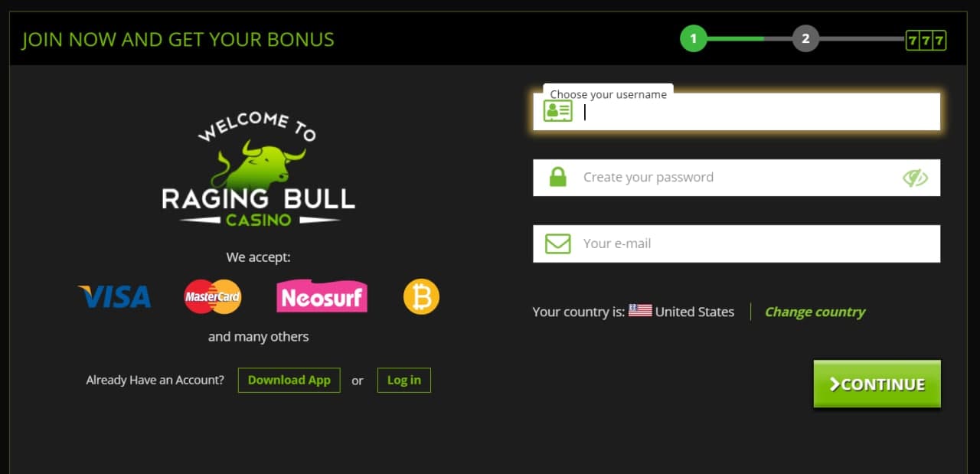Image resolution: width=980 pixels, height=474 pixels.
Task: Toggle password visibility with the eye icon
Action: pyautogui.click(x=915, y=178)
